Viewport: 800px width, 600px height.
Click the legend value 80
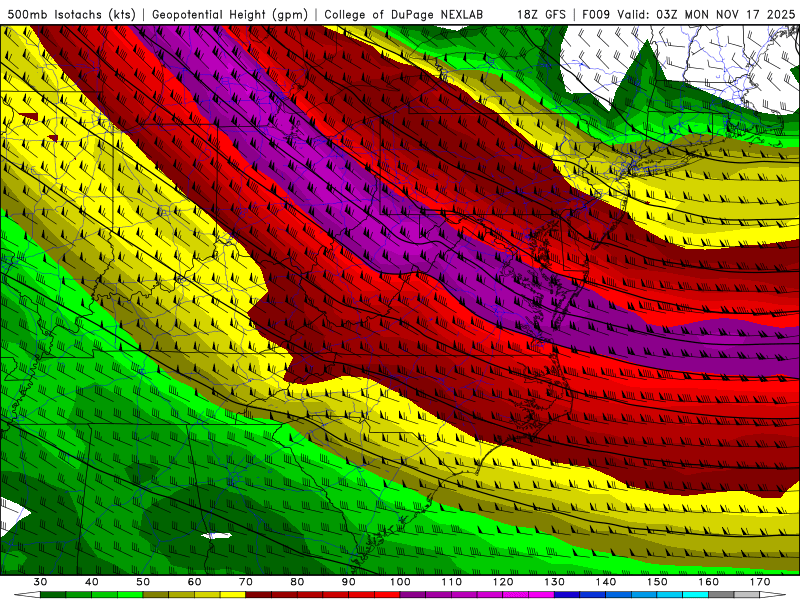(297, 582)
